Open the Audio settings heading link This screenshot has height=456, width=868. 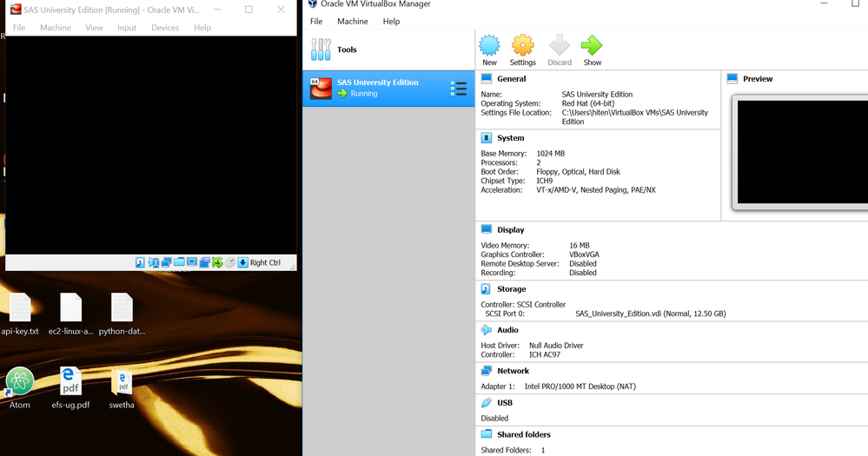tap(507, 330)
